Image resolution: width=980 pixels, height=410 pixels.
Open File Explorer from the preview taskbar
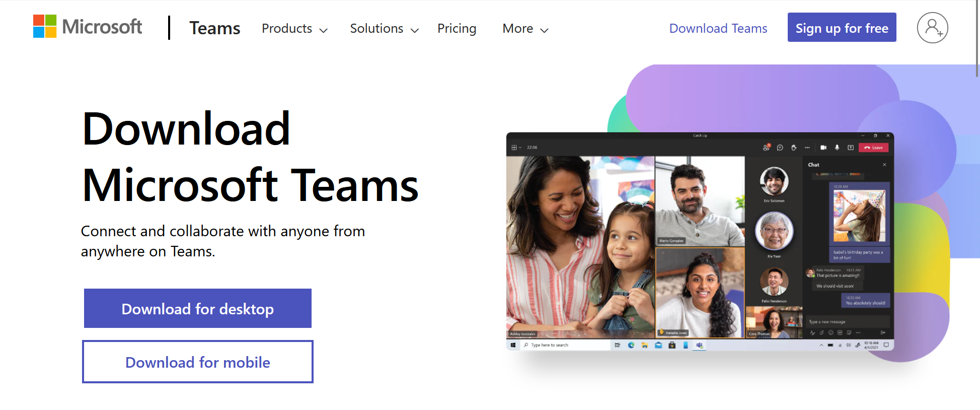click(x=645, y=345)
